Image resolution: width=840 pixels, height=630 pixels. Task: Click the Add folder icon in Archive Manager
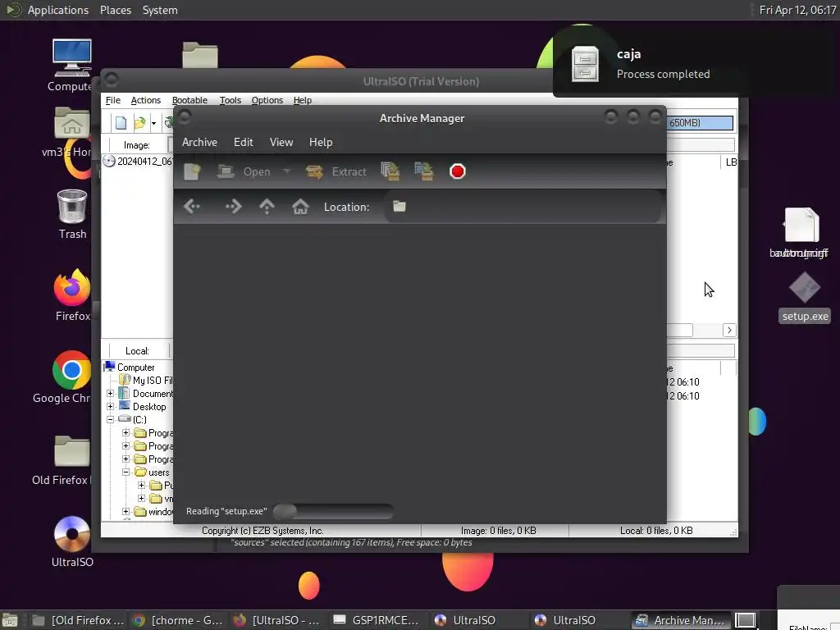coord(424,171)
